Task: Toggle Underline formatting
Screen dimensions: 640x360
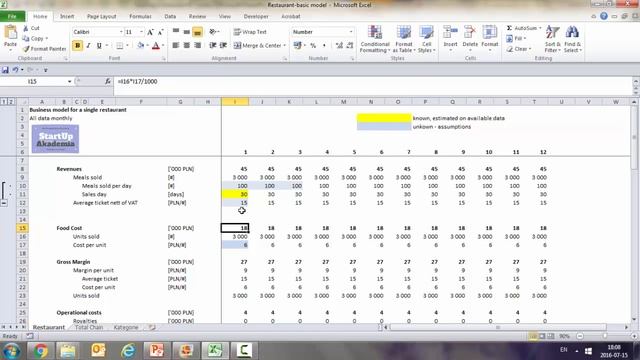Action: pyautogui.click(x=99, y=46)
